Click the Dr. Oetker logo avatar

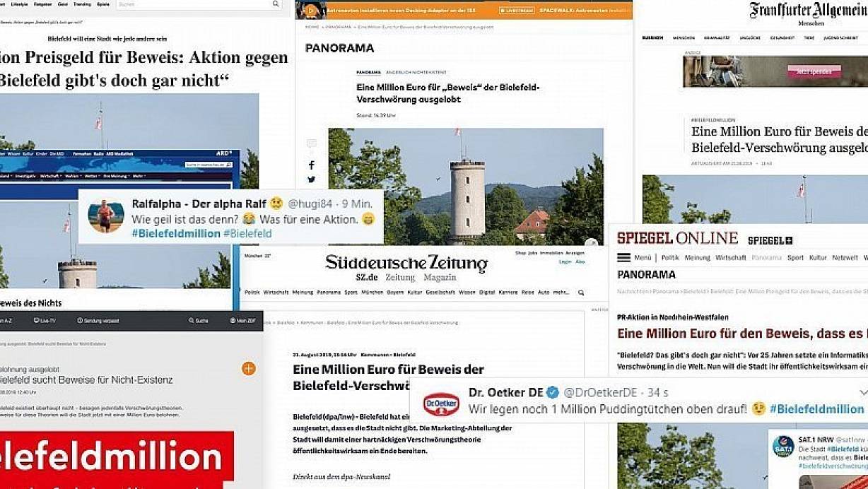coord(441,405)
